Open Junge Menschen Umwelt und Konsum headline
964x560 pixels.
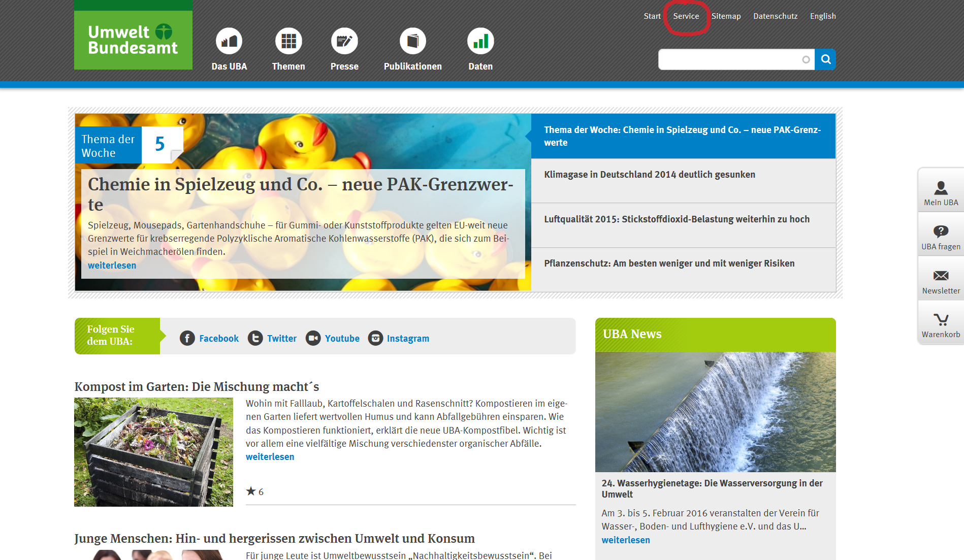(x=274, y=539)
